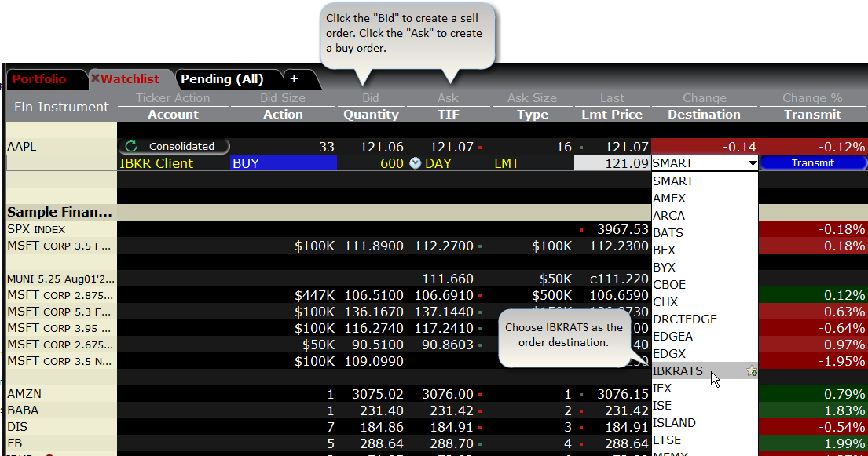This screenshot has height=456, width=868.
Task: Click the refresh icon next to Consolidated
Action: pos(131,146)
